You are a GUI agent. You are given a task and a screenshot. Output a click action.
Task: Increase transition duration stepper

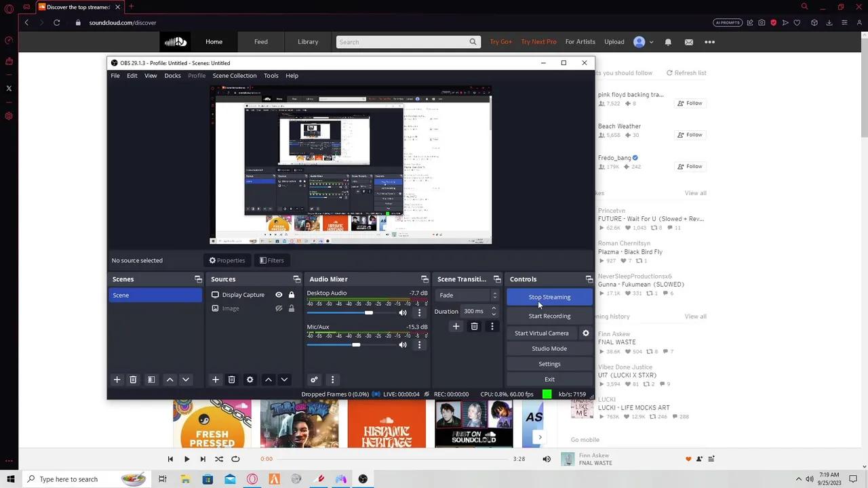pos(494,308)
